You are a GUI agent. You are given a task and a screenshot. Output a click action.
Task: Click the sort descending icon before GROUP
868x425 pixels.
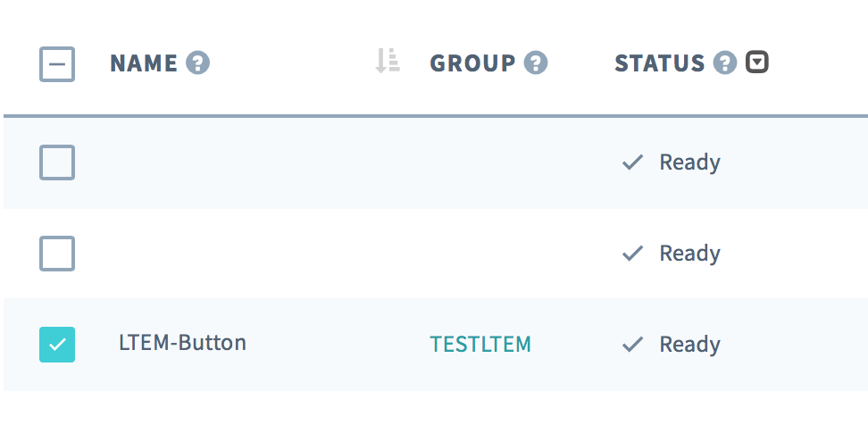388,61
